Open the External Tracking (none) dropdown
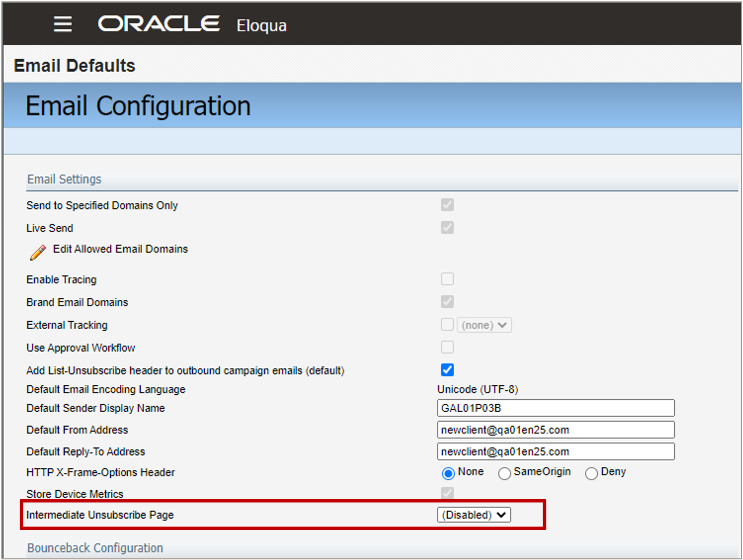 (484, 325)
